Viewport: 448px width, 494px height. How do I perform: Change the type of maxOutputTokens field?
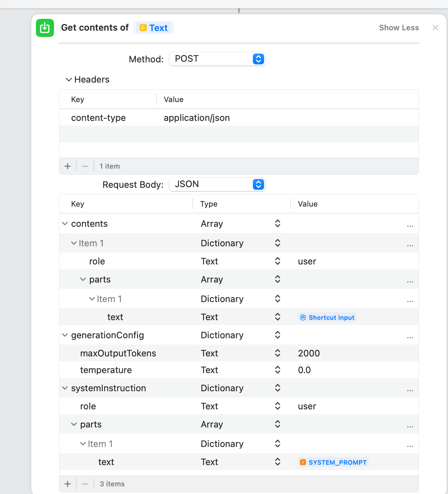click(277, 353)
